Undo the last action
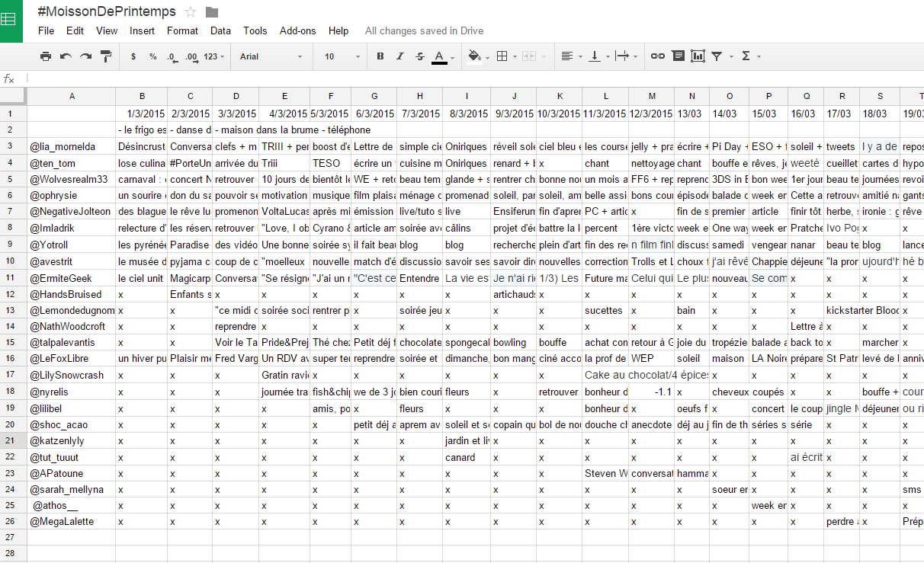 click(x=66, y=56)
